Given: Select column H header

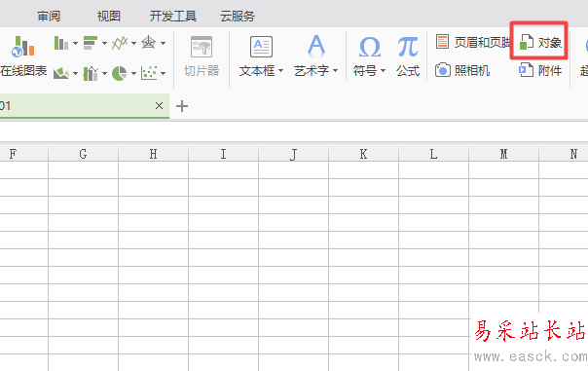Looking at the screenshot, I should pos(153,154).
